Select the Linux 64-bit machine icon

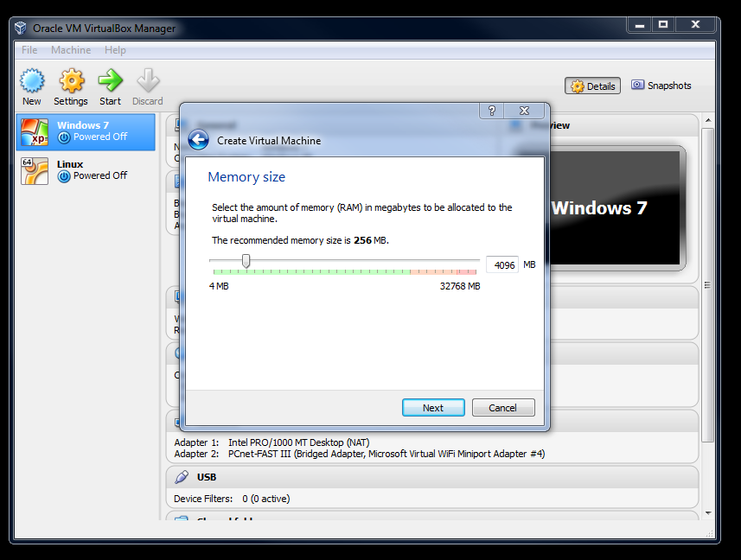[x=35, y=171]
